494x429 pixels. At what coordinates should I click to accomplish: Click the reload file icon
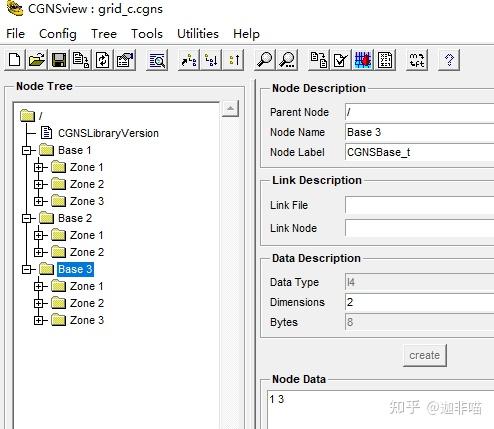tap(103, 60)
